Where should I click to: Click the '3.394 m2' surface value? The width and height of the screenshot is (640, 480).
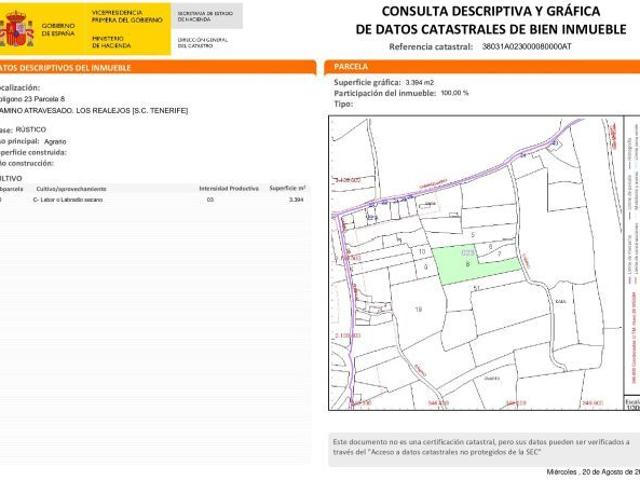(x=420, y=82)
